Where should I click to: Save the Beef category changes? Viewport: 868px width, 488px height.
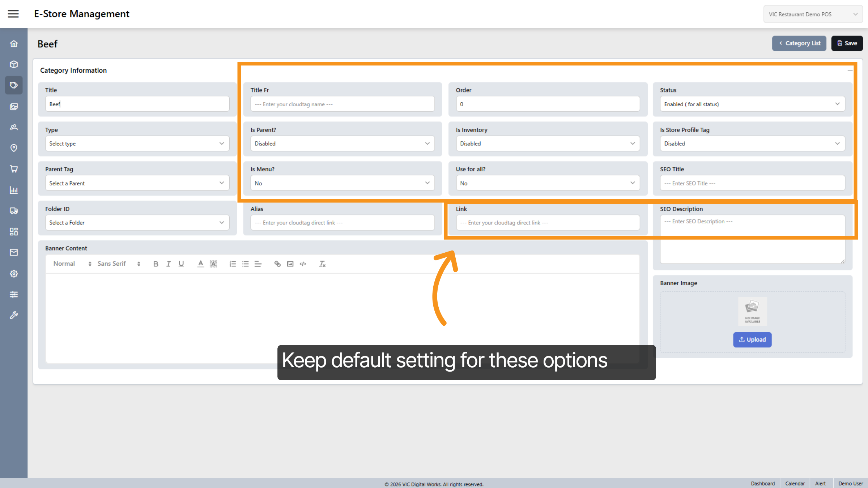(x=847, y=43)
